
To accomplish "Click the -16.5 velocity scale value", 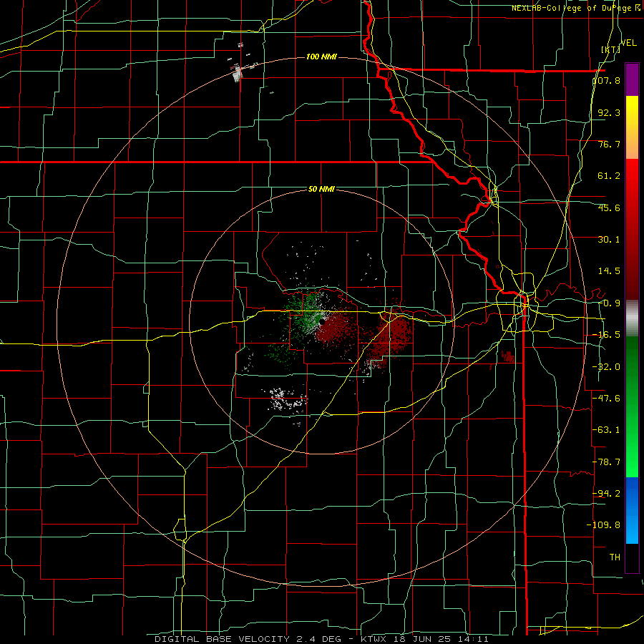I will (x=606, y=335).
